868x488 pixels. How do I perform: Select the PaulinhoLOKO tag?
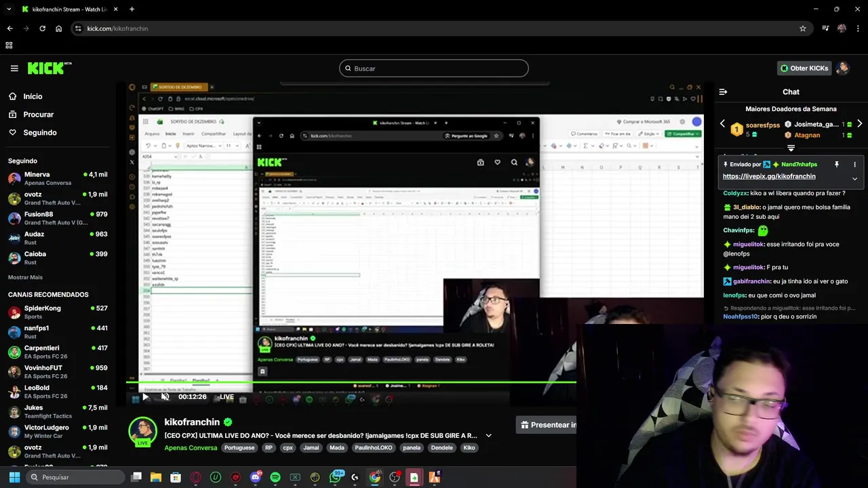374,448
